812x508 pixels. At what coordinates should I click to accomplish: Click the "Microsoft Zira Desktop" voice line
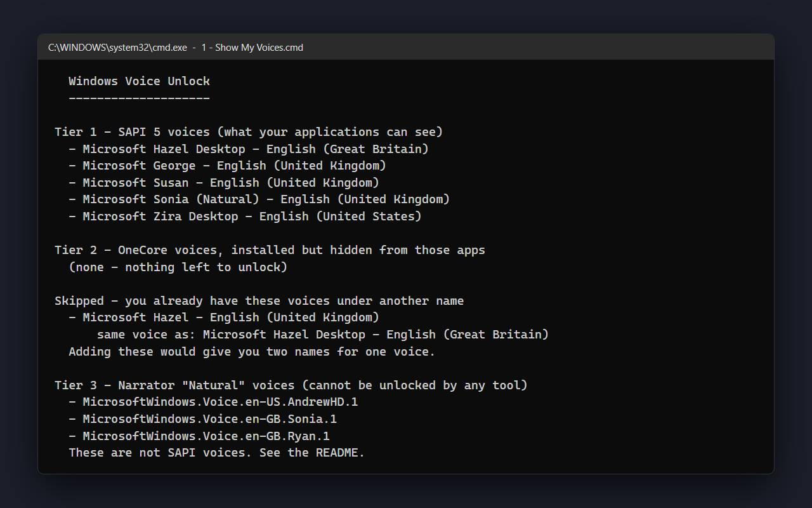[245, 216]
